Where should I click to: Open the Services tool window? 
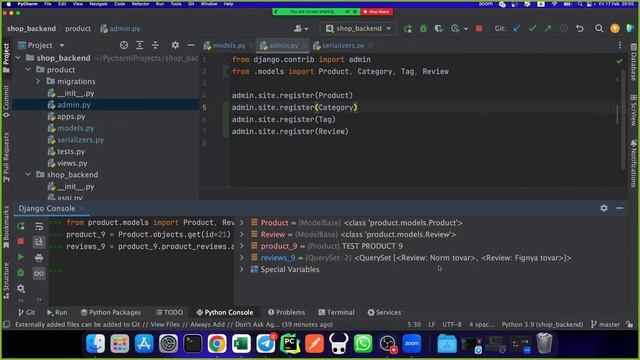tap(384, 312)
